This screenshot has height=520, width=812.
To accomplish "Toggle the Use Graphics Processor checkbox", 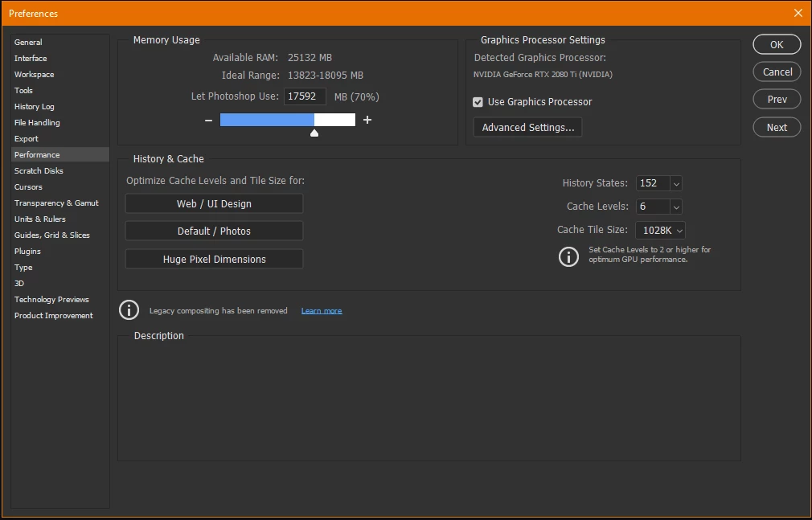I will (x=478, y=102).
